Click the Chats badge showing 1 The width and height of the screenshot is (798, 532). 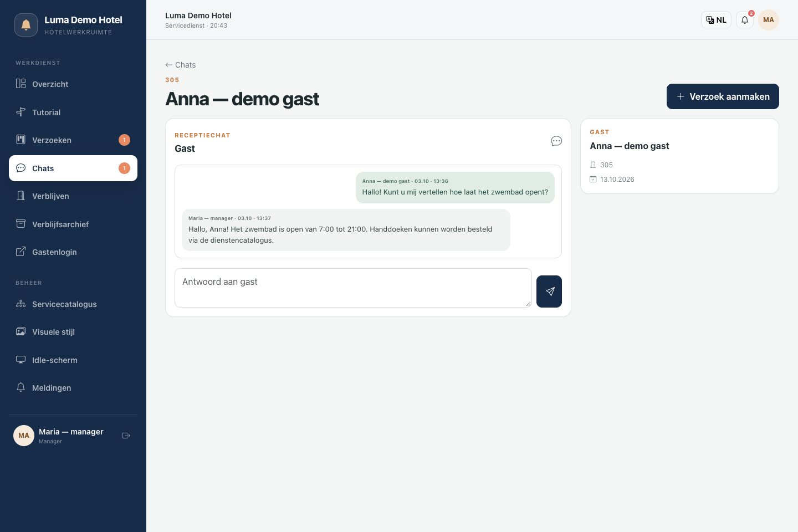coord(124,168)
